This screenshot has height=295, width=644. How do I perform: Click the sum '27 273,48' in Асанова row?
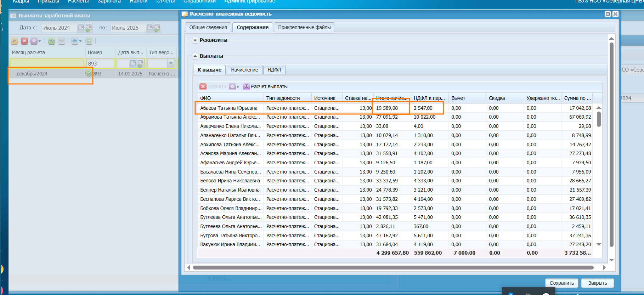pyautogui.click(x=580, y=153)
